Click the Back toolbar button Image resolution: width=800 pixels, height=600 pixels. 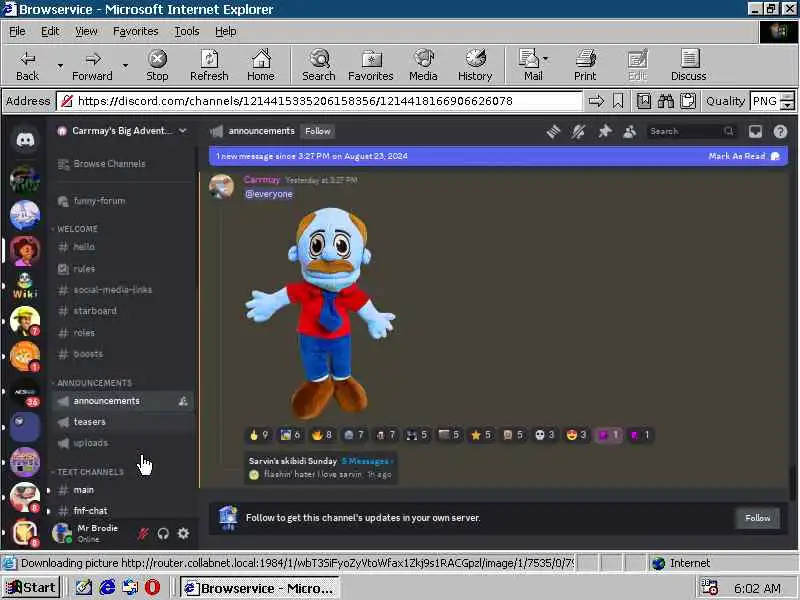pos(27,65)
